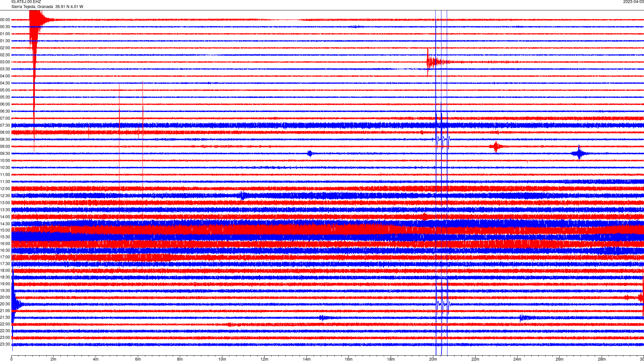Select the 13:00 time row label
This screenshot has height=362, width=644.
click(x=5, y=203)
